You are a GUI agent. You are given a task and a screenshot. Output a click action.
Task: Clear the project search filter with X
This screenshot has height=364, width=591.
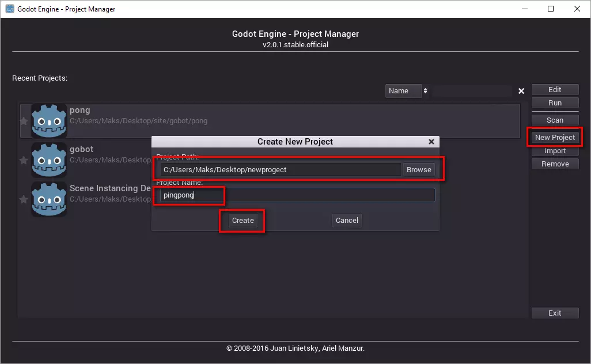coord(521,91)
